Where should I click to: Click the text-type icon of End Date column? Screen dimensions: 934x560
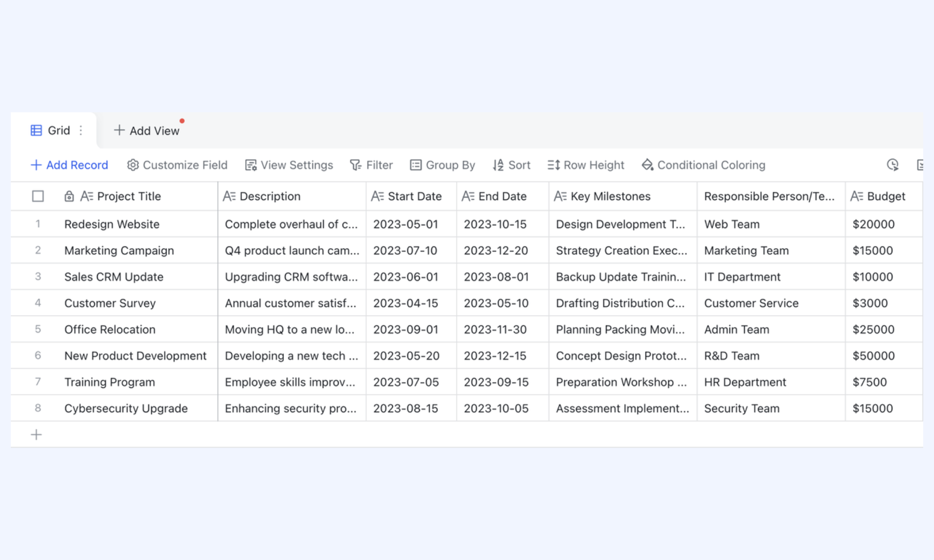(x=468, y=196)
